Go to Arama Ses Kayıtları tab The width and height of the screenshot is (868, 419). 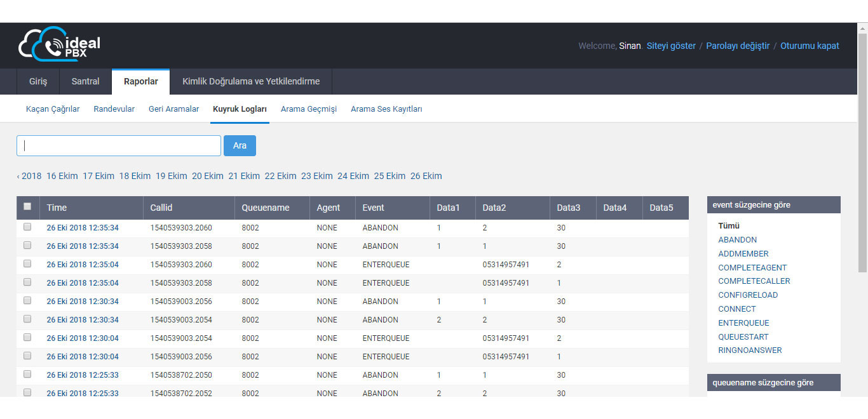[386, 109]
